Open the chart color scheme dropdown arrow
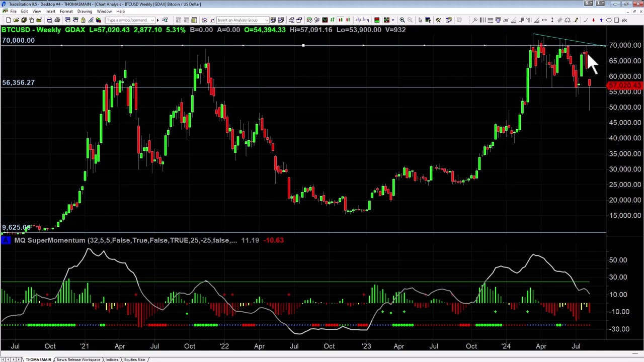 392,20
